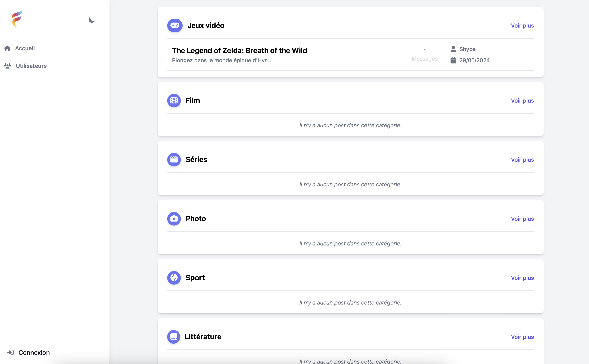The image size is (589, 364).
Task: Click the empty-category message under Séries
Action: pos(350,184)
